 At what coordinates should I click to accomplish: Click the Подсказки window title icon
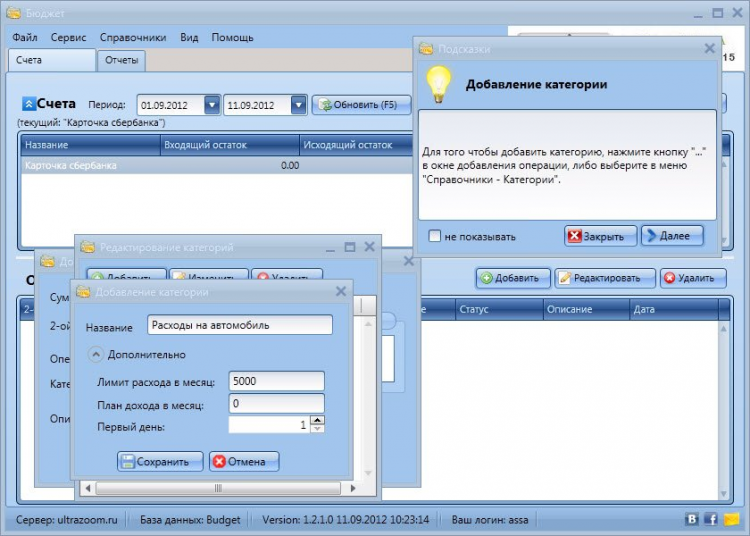(x=426, y=48)
